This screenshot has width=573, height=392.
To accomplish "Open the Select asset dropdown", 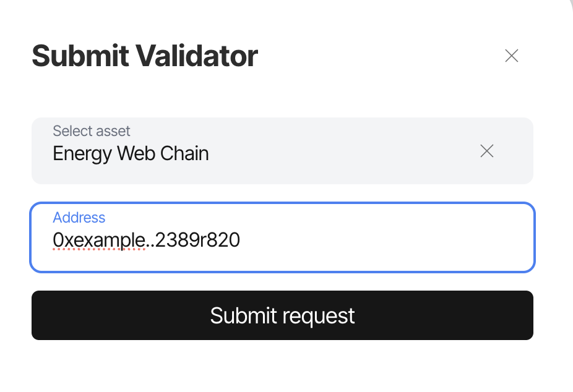I will pos(282,151).
